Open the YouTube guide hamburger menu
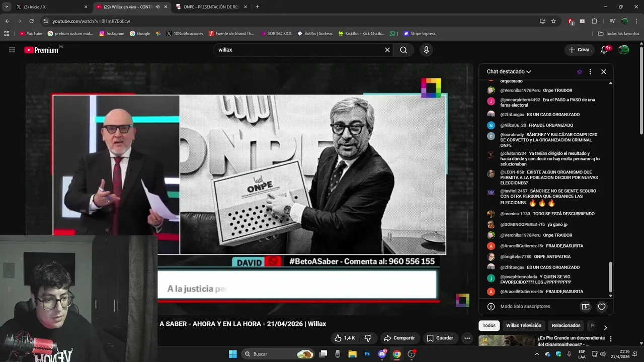 click(12, 50)
